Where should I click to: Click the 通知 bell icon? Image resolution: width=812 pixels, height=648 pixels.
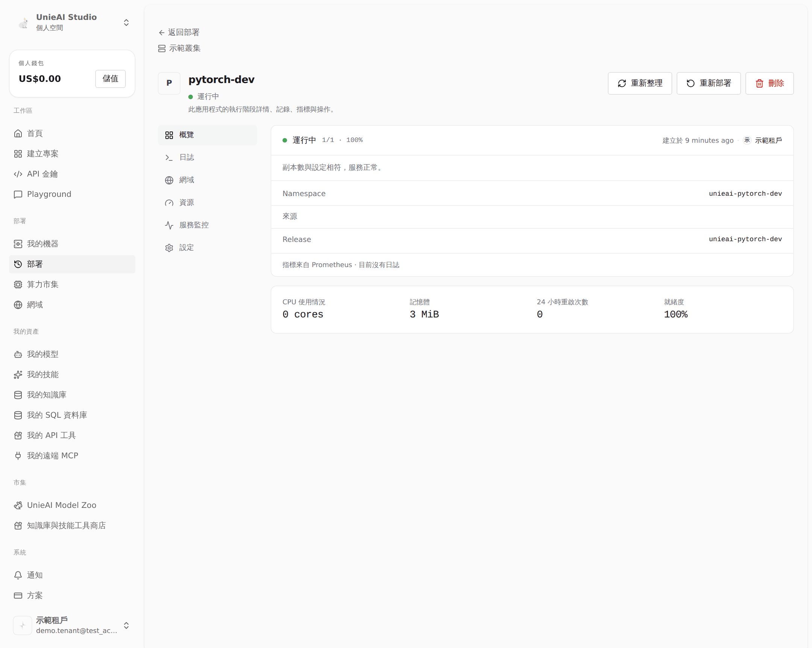(x=18, y=575)
